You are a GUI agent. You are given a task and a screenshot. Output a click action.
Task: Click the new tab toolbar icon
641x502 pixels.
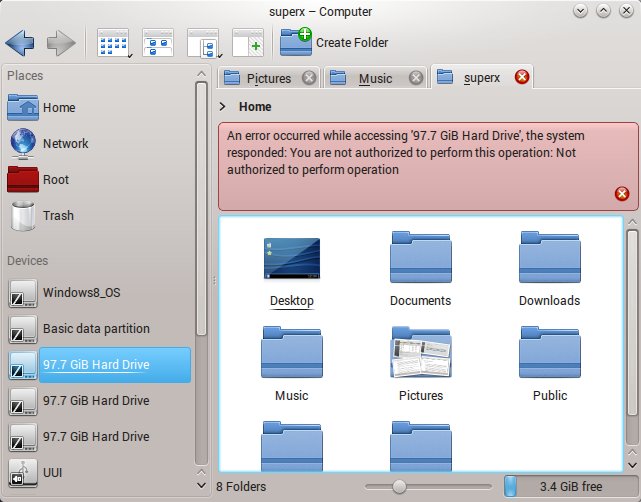click(247, 43)
